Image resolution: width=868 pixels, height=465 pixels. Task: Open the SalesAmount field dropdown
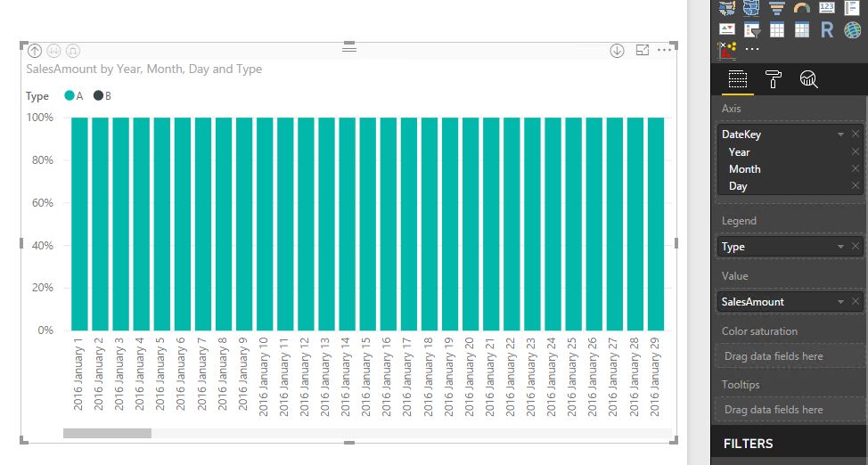840,302
